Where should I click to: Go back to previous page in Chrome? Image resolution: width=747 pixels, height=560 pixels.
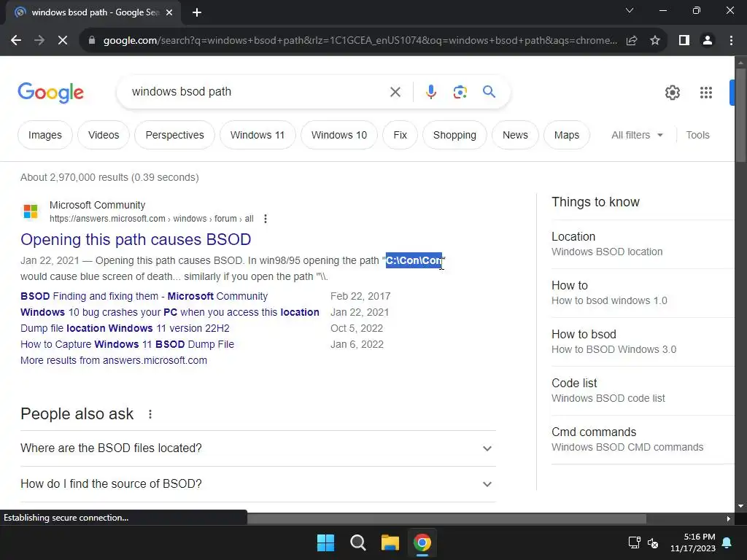coord(16,41)
